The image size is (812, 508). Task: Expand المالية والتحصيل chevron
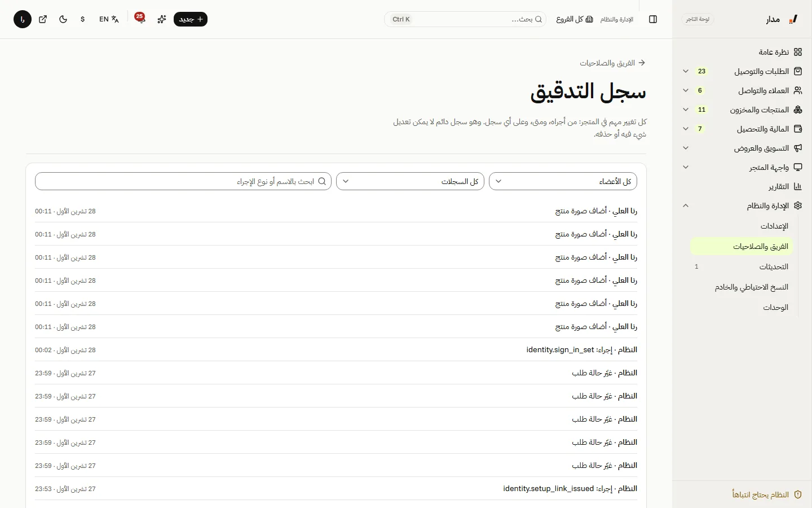point(686,129)
